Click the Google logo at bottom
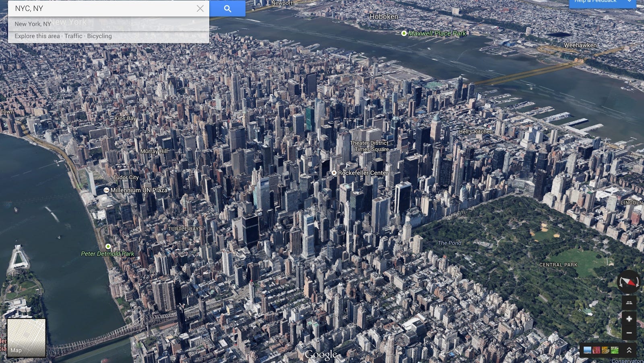The image size is (644, 363). [321, 355]
